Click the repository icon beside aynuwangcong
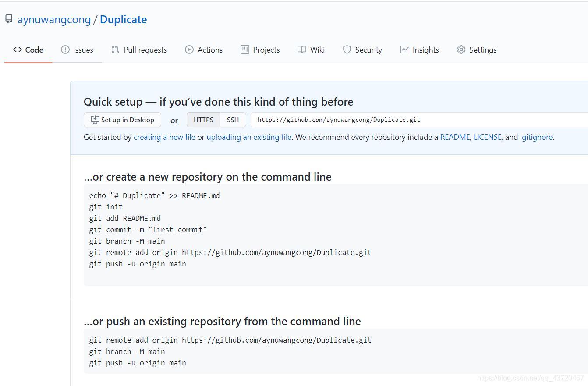This screenshot has height=386, width=588. point(9,19)
